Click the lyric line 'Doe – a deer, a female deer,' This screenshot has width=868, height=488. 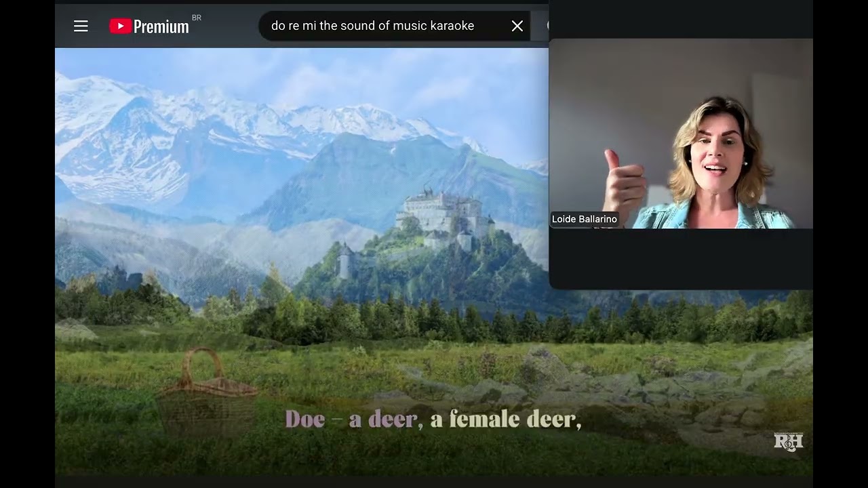pos(433,420)
